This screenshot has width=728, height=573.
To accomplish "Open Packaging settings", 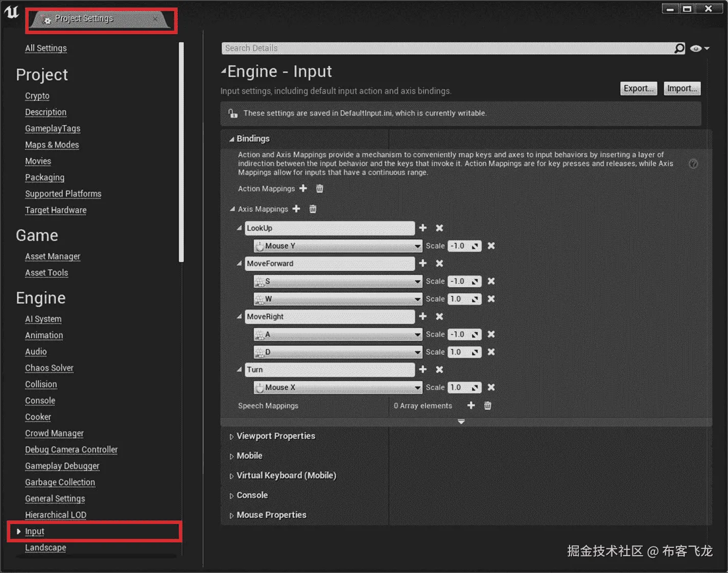I will click(x=45, y=177).
